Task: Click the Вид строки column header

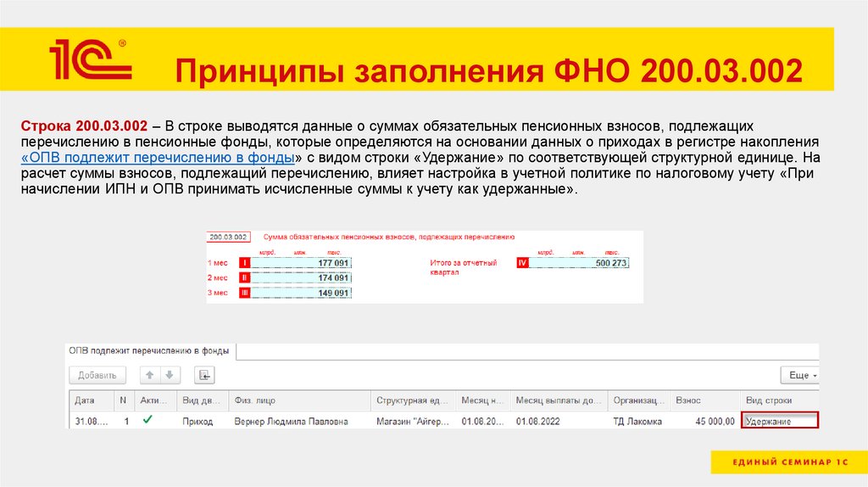Action: (780, 400)
